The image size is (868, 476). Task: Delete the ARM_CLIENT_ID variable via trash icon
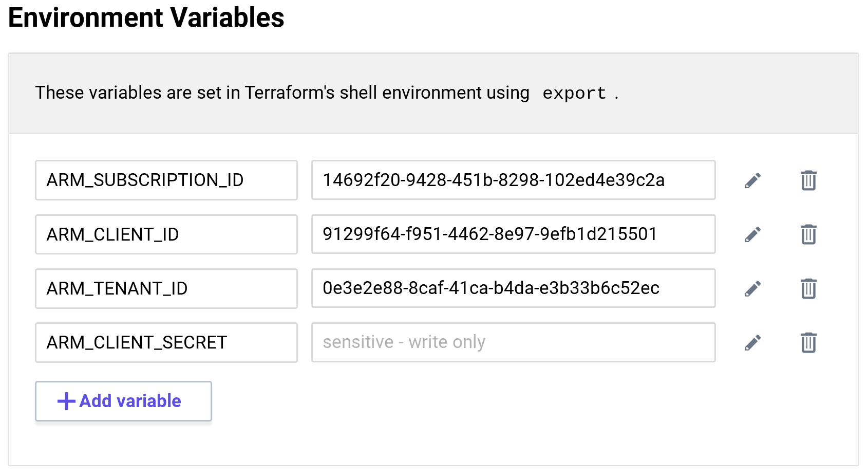coord(808,234)
